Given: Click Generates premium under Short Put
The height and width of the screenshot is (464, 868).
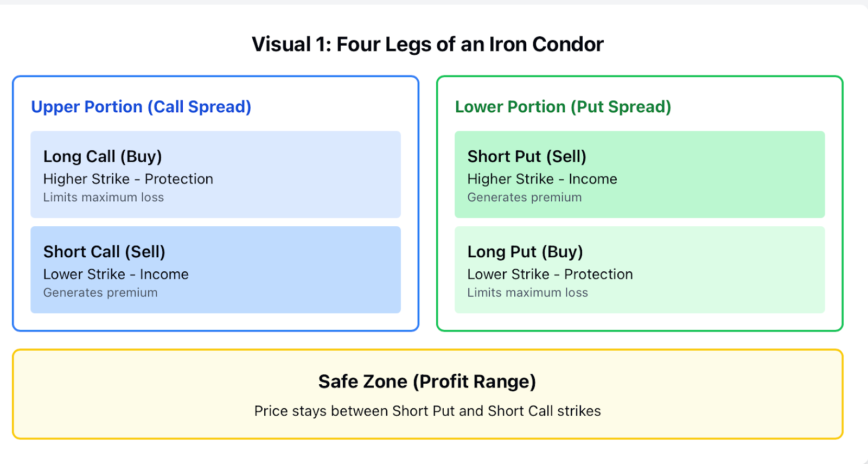Looking at the screenshot, I should click(525, 198).
